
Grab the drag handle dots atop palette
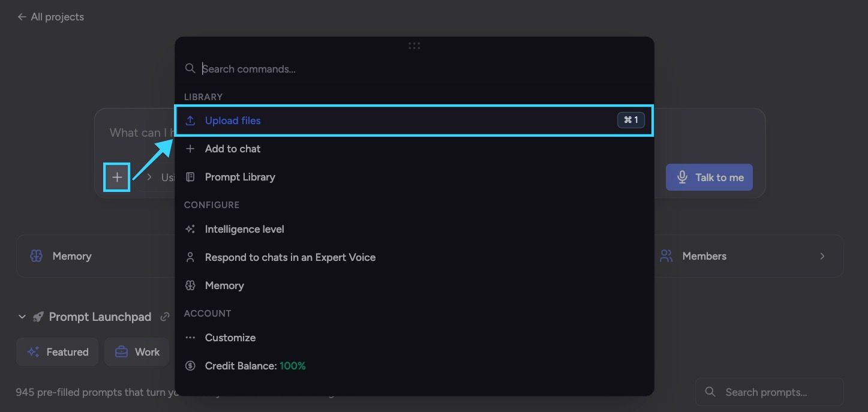(x=414, y=46)
